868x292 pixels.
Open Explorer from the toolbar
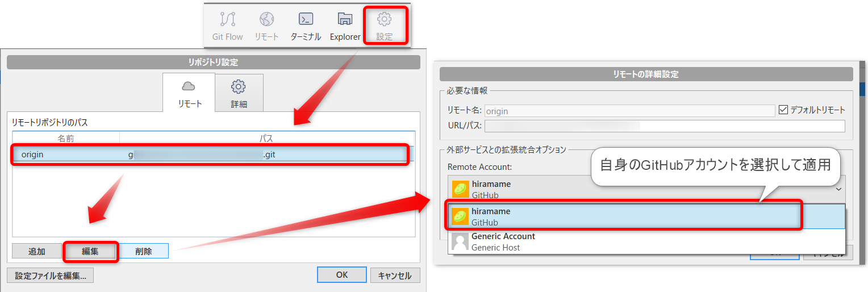pos(345,26)
